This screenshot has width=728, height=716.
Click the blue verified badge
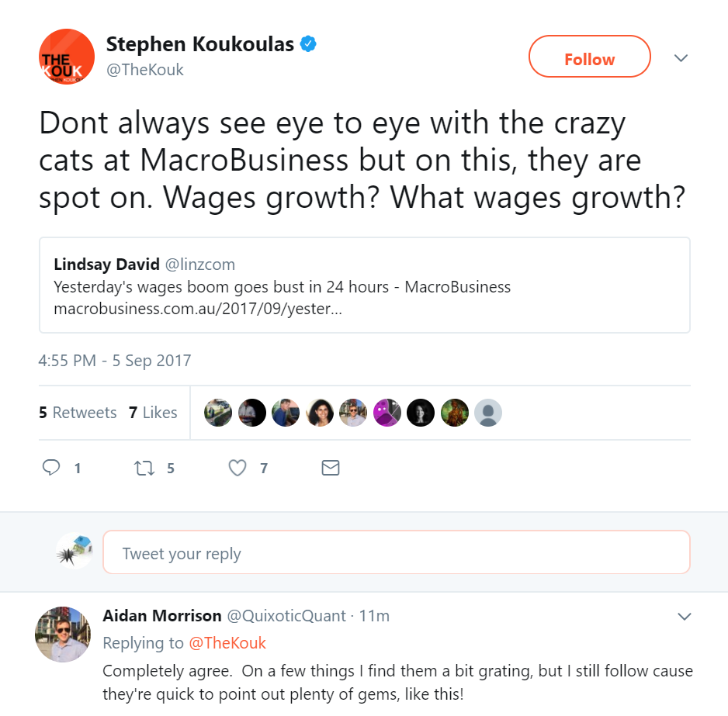click(x=308, y=44)
